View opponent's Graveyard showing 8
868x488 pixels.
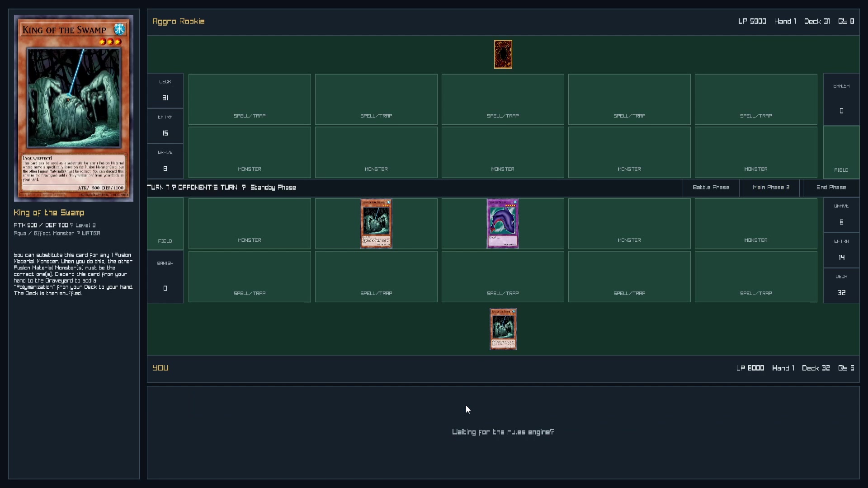(x=165, y=161)
